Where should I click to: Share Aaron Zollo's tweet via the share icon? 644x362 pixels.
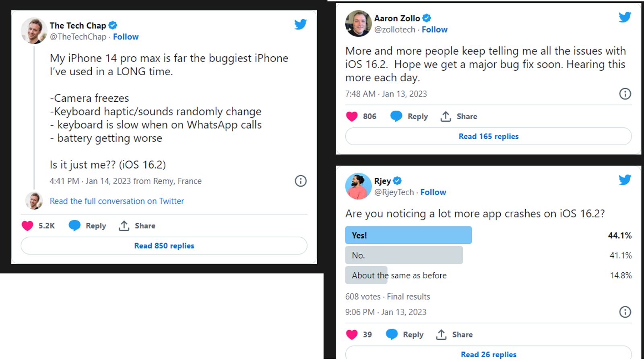tap(446, 117)
